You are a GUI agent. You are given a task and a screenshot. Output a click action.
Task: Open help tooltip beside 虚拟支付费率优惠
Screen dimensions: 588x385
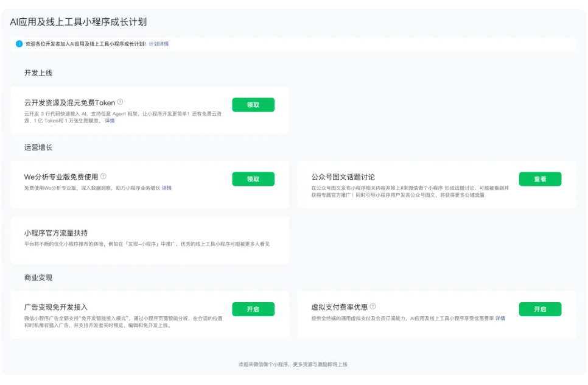[373, 305]
